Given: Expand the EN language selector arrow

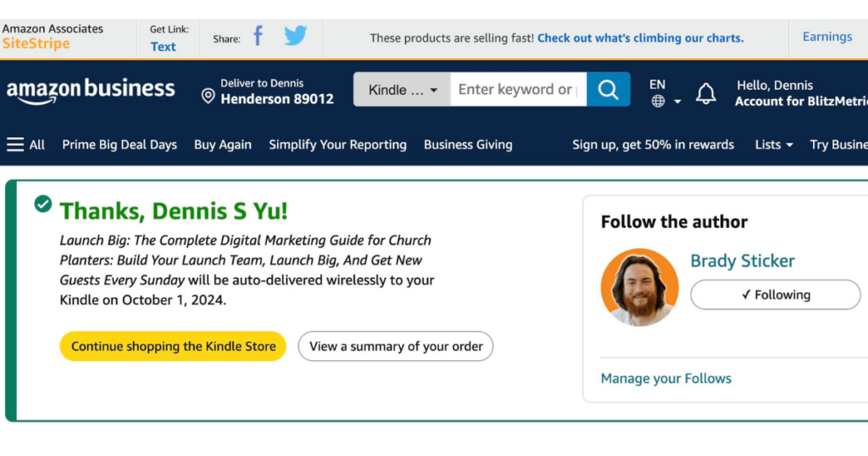Looking at the screenshot, I should (x=677, y=102).
